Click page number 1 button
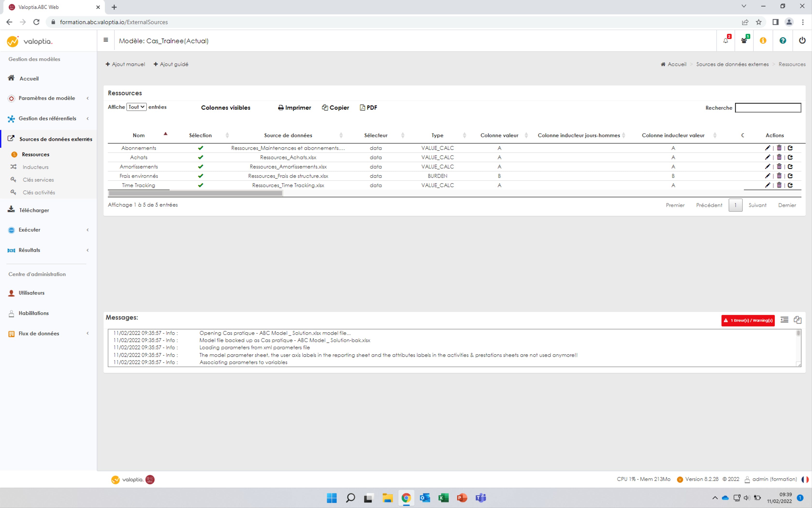The image size is (812, 508). (x=735, y=205)
